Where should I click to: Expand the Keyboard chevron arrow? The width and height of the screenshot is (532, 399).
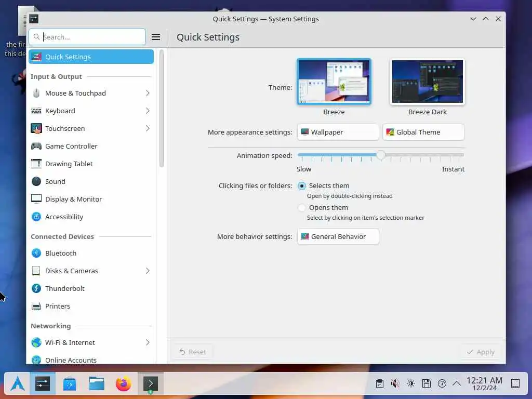[x=148, y=111]
